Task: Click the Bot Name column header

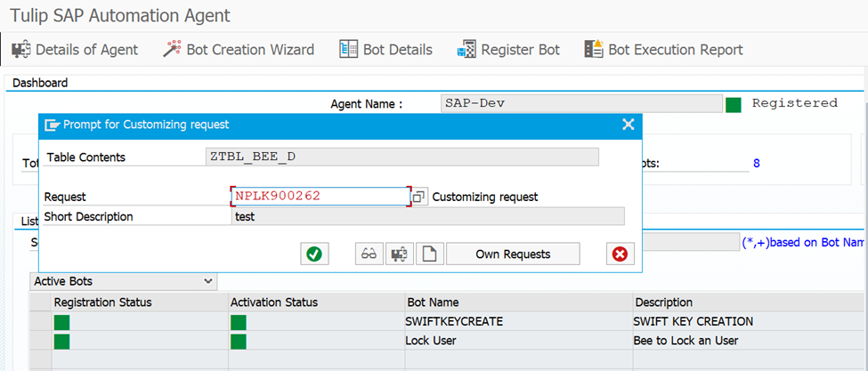Action: coord(519,302)
